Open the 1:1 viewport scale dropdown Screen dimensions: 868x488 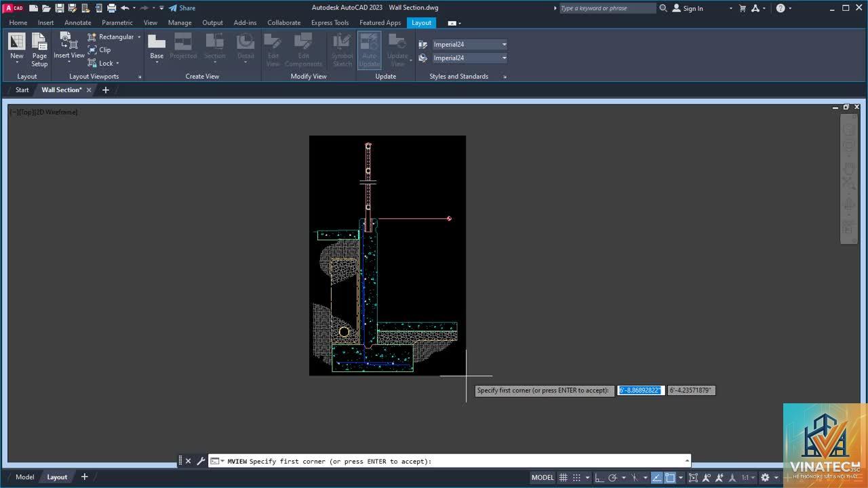(748, 477)
